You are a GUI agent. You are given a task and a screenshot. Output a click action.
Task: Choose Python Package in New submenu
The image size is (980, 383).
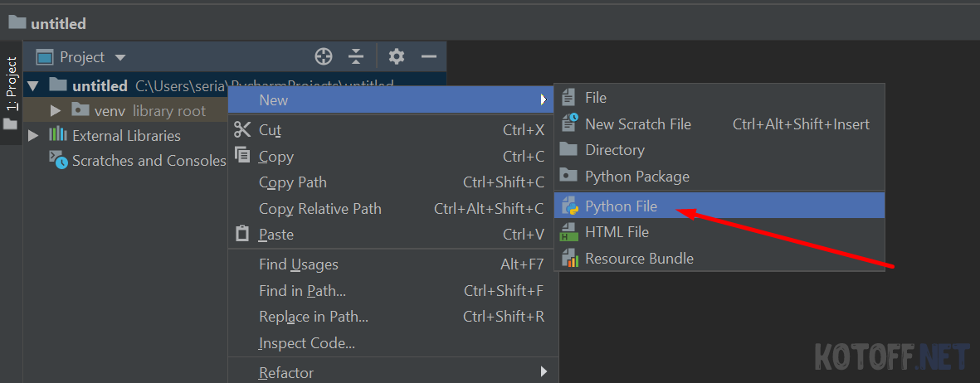click(x=636, y=177)
